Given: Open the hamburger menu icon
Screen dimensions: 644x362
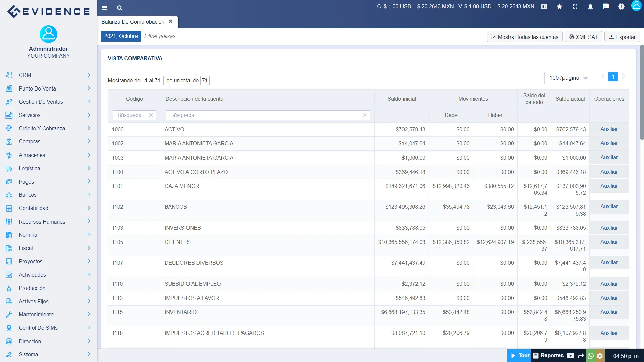Looking at the screenshot, I should (104, 8).
